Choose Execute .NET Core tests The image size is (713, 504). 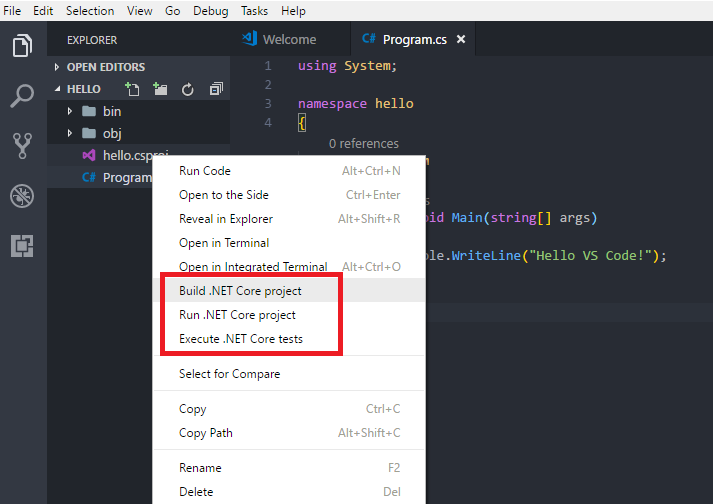point(290,339)
